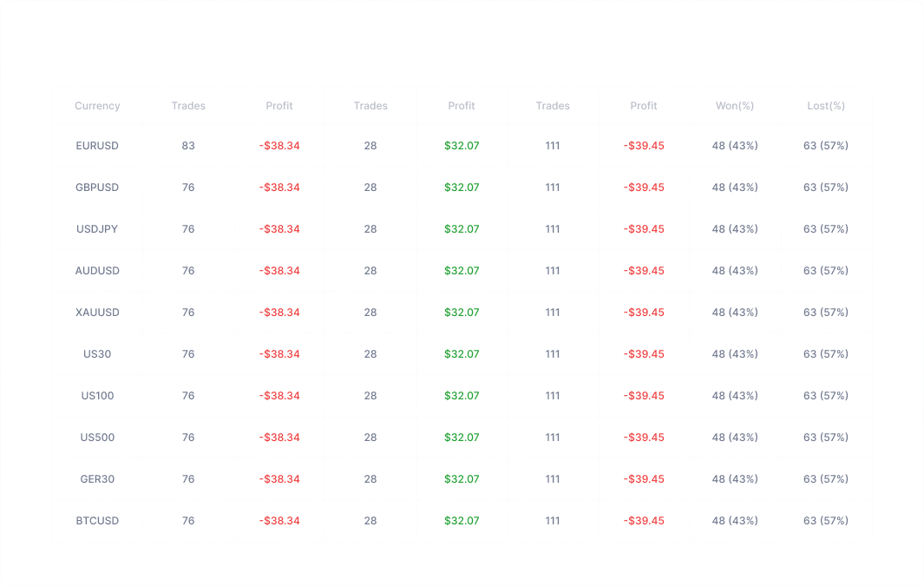Open the GER30 currency row

click(x=97, y=479)
